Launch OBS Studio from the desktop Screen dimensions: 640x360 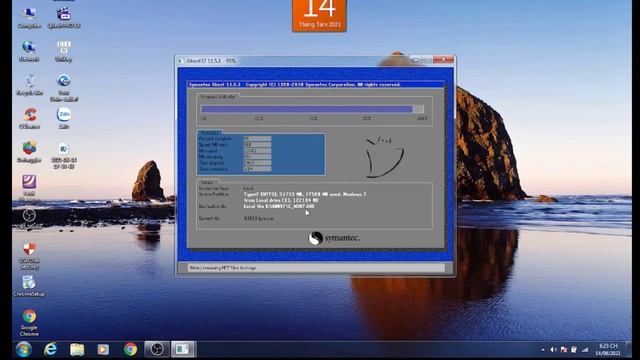point(29,219)
